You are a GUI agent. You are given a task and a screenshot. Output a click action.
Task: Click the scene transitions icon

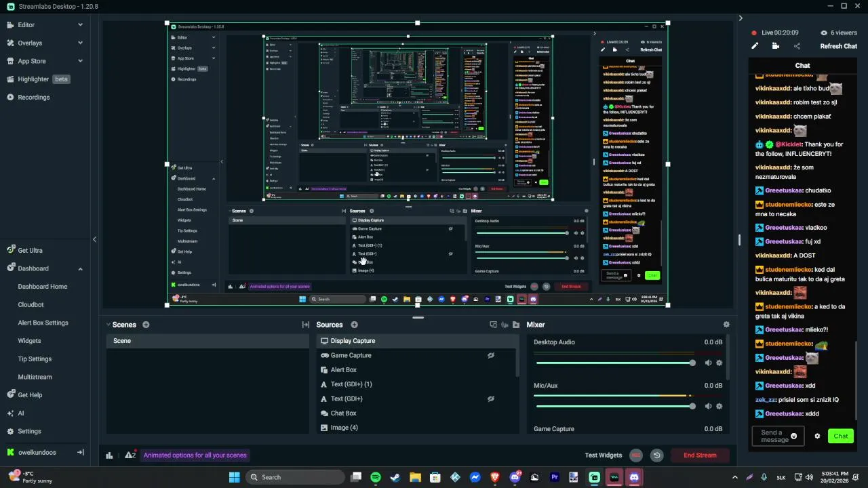306,325
